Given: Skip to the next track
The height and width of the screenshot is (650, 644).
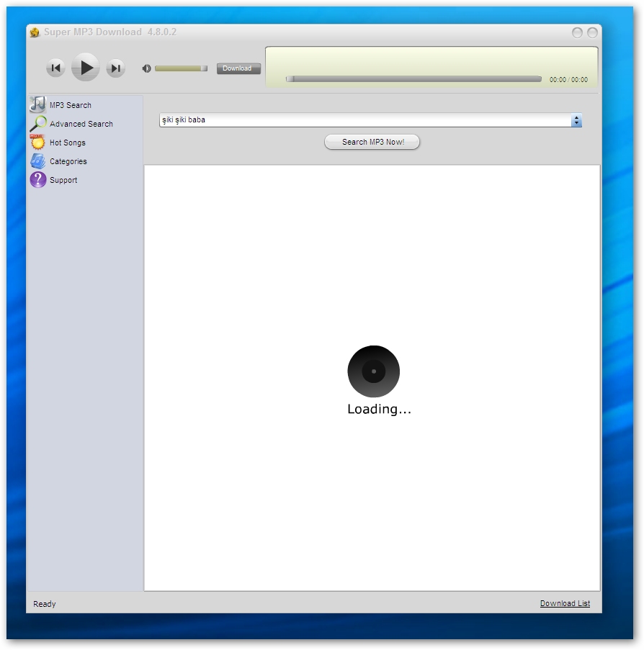Looking at the screenshot, I should point(115,68).
